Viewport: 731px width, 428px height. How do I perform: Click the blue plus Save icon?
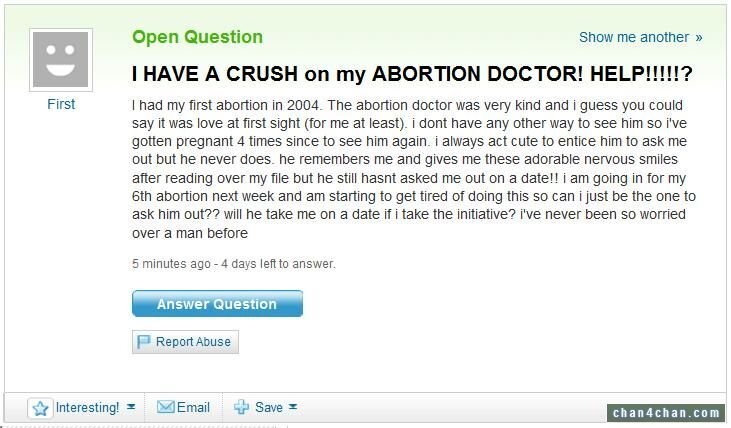click(x=241, y=407)
